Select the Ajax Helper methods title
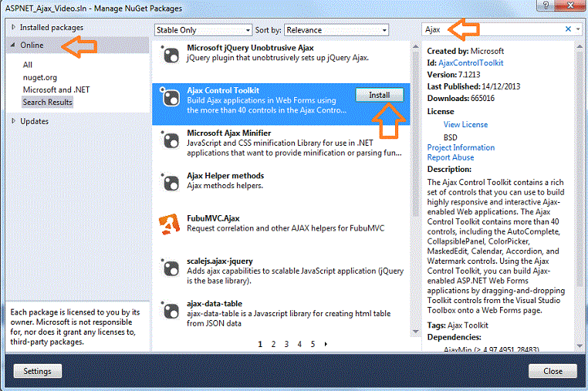 point(225,175)
